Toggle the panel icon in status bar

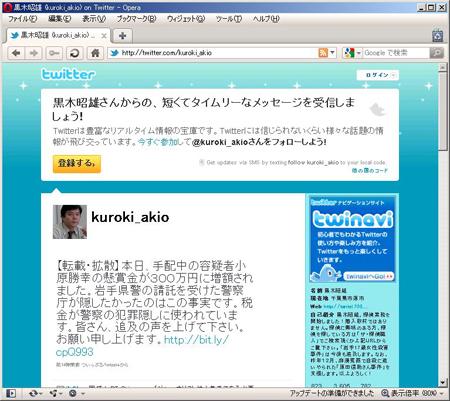click(x=11, y=393)
